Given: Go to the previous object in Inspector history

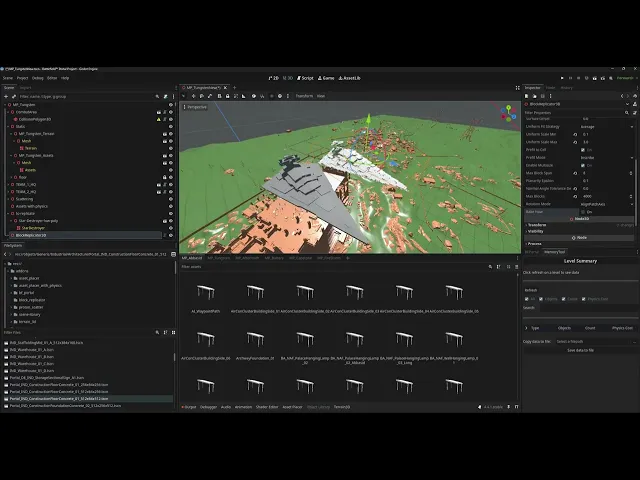Looking at the screenshot, I should coord(622,96).
